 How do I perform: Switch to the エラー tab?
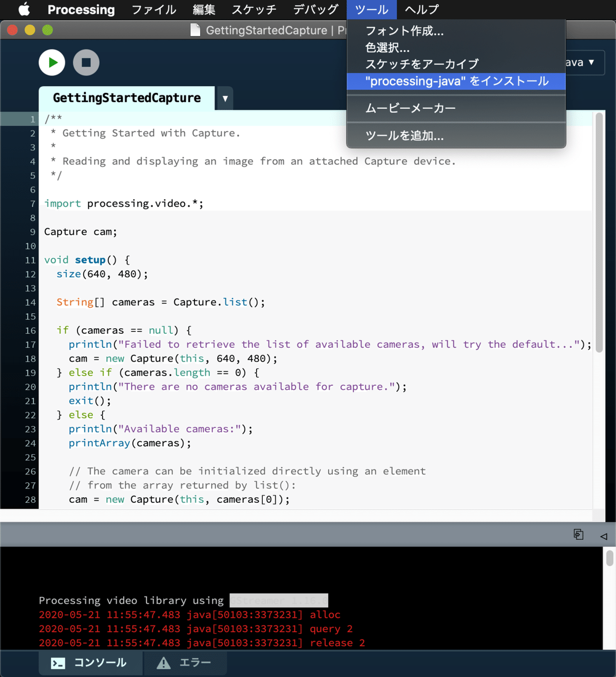(184, 663)
